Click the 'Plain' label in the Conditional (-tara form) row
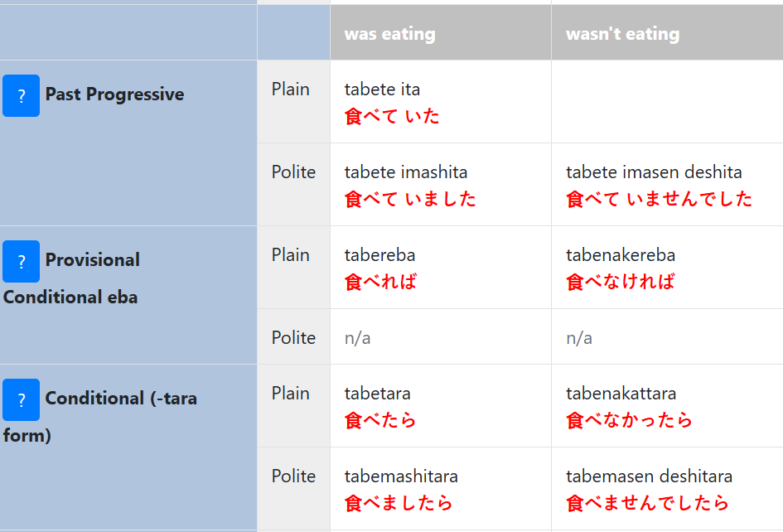Screen dimensions: 783x532 coord(291,394)
